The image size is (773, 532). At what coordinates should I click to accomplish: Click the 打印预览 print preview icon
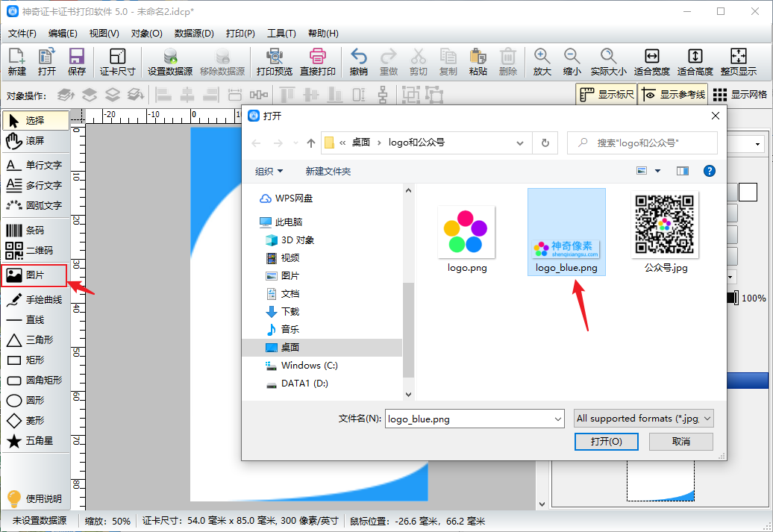click(x=274, y=62)
